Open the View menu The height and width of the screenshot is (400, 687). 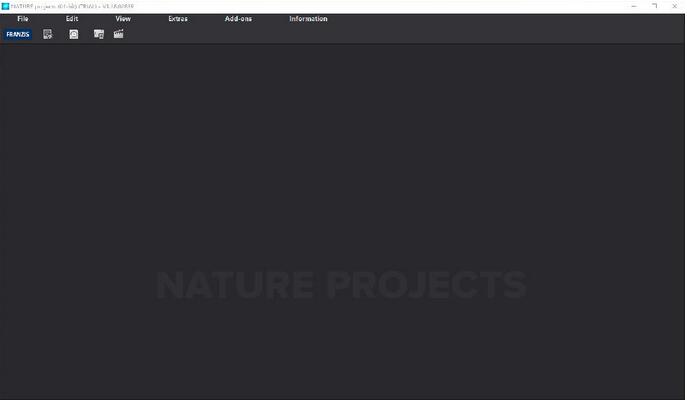[123, 19]
